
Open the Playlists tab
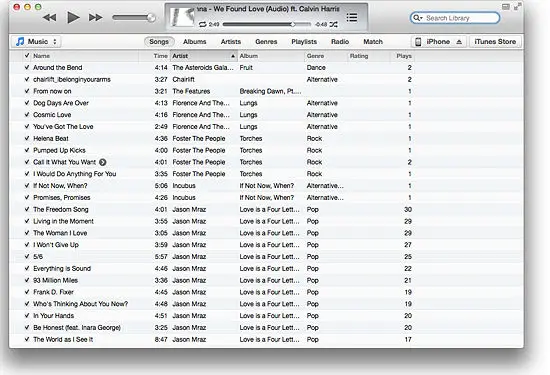(304, 41)
